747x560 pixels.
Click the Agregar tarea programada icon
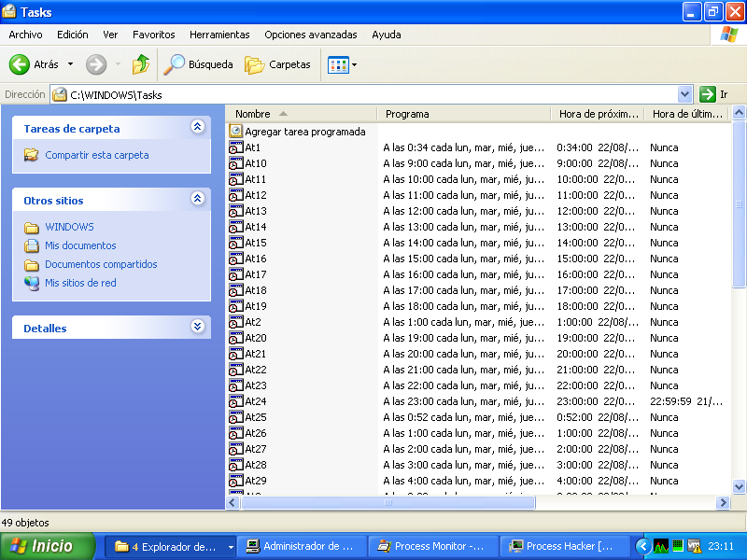pyautogui.click(x=236, y=132)
